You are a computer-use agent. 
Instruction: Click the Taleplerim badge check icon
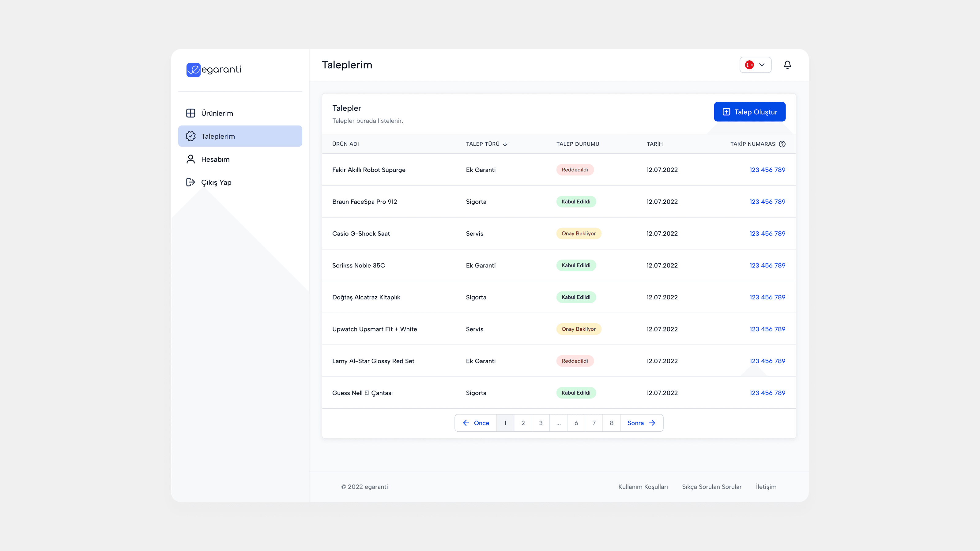(190, 136)
